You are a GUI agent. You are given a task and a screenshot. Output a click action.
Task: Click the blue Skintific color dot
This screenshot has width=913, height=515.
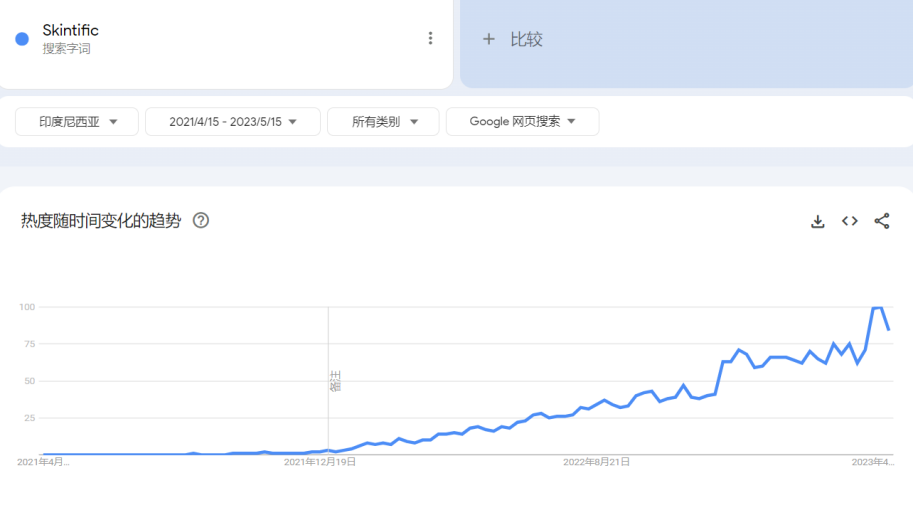pos(22,39)
